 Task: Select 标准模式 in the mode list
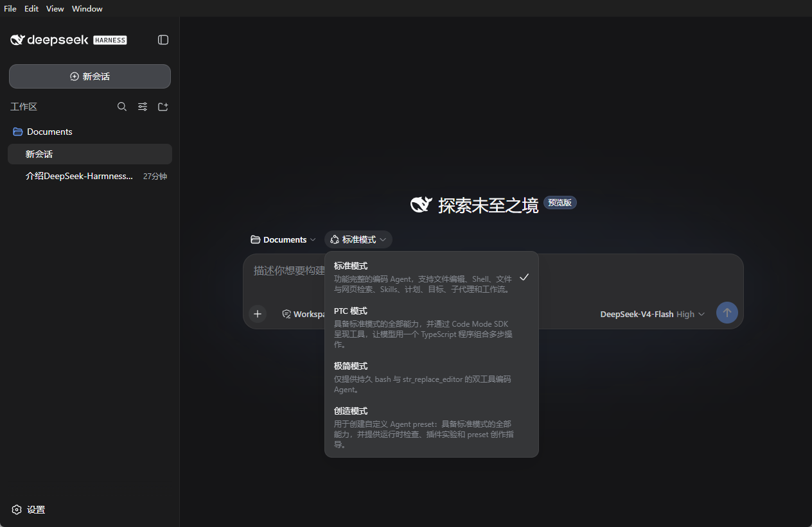(x=432, y=277)
